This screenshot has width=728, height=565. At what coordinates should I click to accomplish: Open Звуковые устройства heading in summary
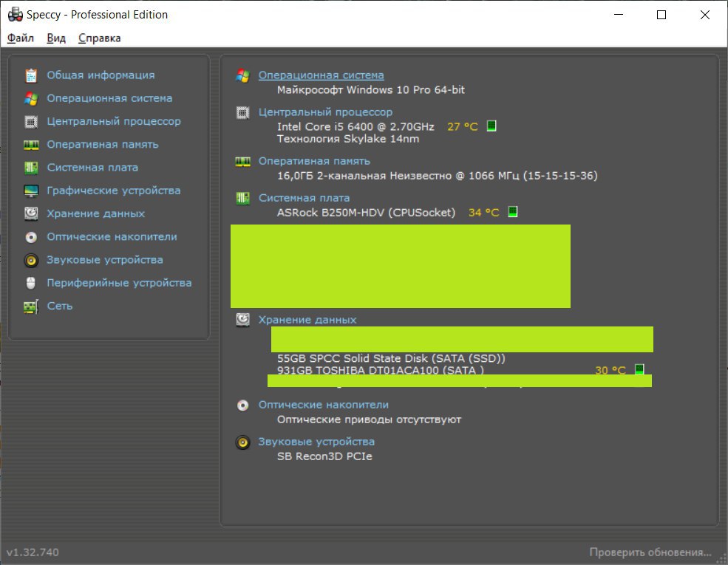[x=316, y=442]
